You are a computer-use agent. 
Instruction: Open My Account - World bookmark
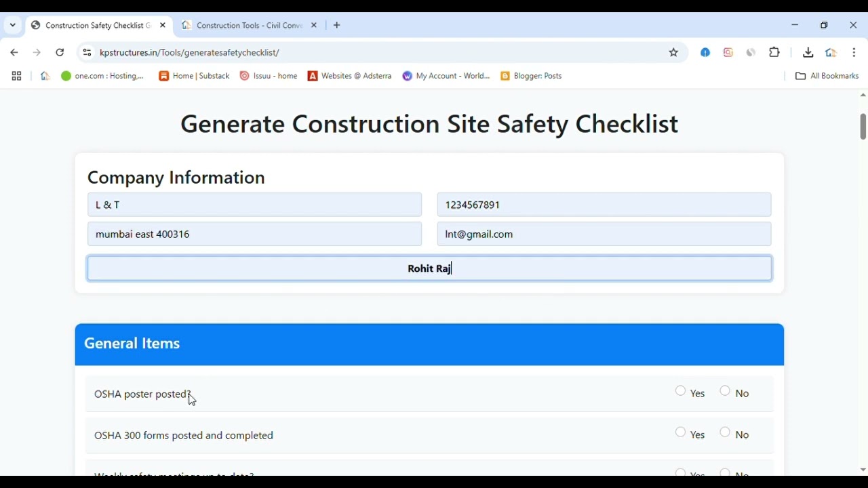coord(446,77)
